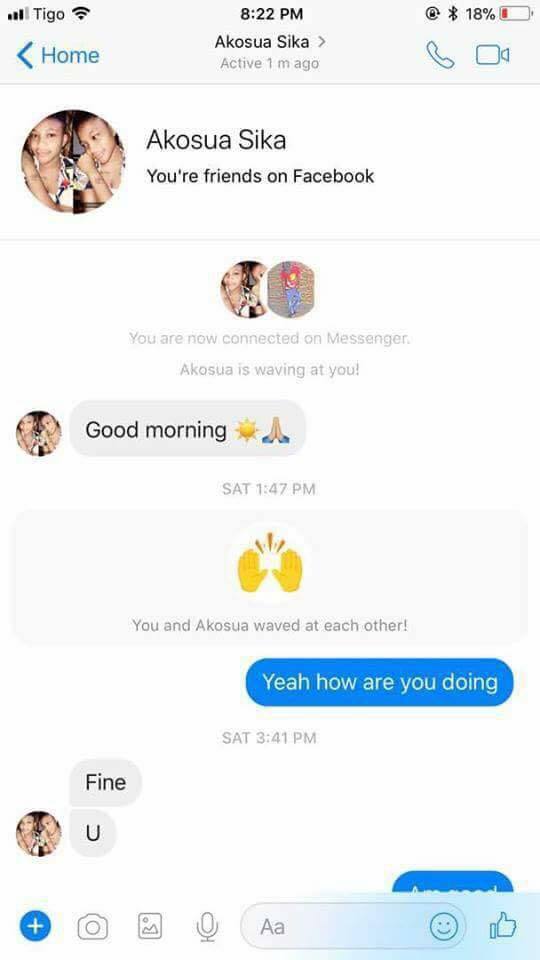Select the 'Yeah how are you doing' message
540x960 pixels.
click(380, 682)
